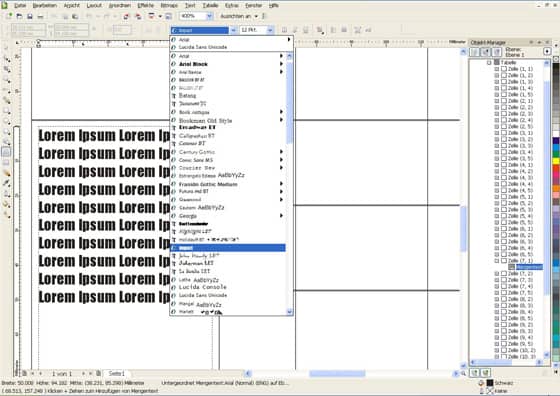Select the Table tool in the toolbox

7,162
